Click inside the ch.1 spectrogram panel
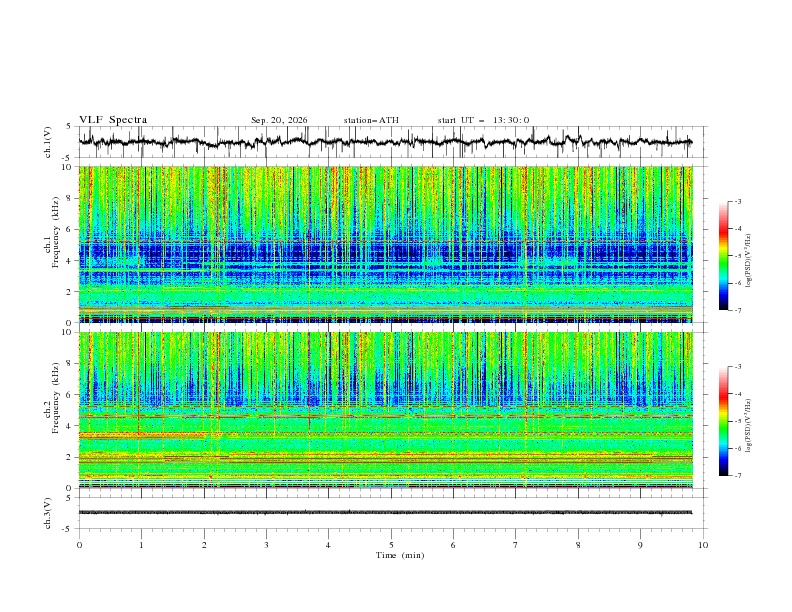 point(385,244)
